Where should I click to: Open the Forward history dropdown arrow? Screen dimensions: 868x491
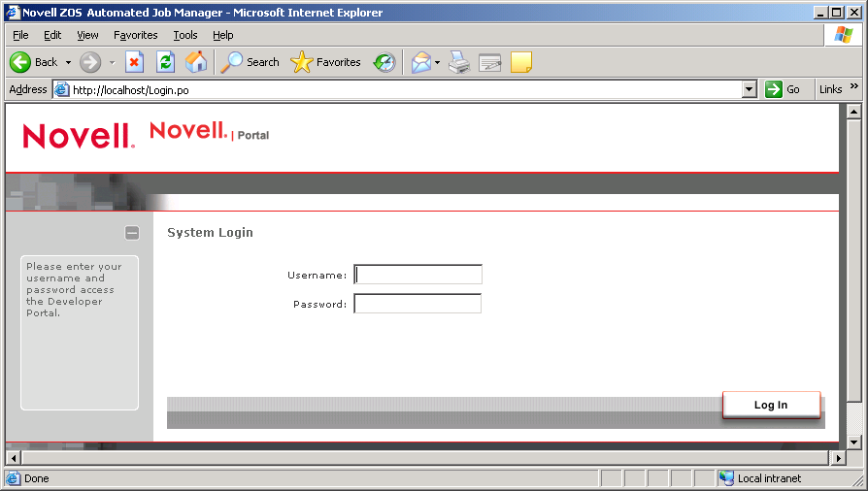(112, 62)
